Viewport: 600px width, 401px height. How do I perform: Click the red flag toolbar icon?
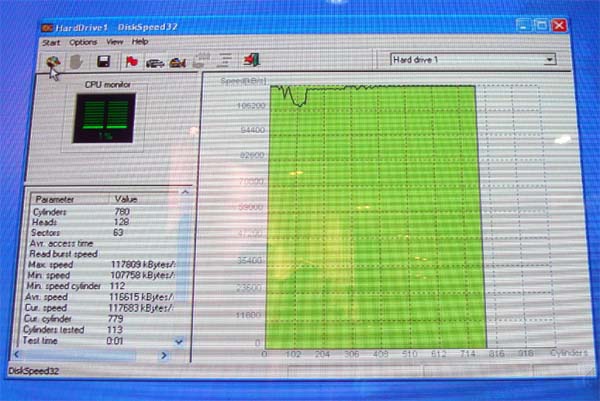(131, 61)
